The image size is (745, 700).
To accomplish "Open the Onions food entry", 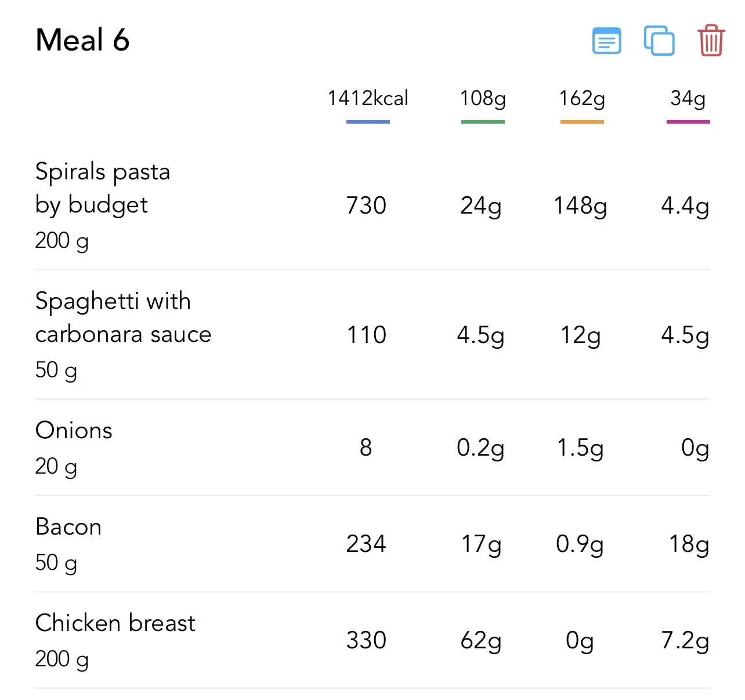I will (372, 448).
